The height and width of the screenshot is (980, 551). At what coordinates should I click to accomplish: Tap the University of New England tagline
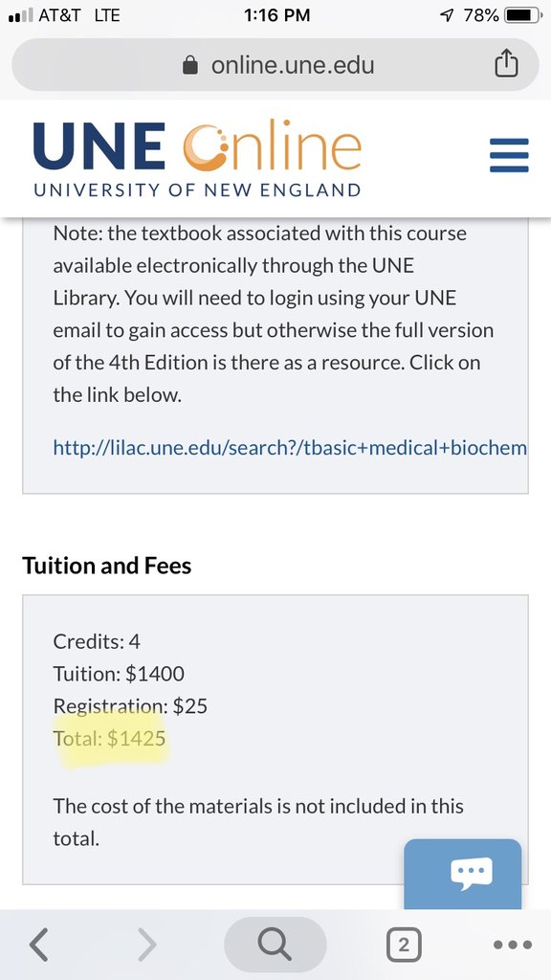(197, 190)
